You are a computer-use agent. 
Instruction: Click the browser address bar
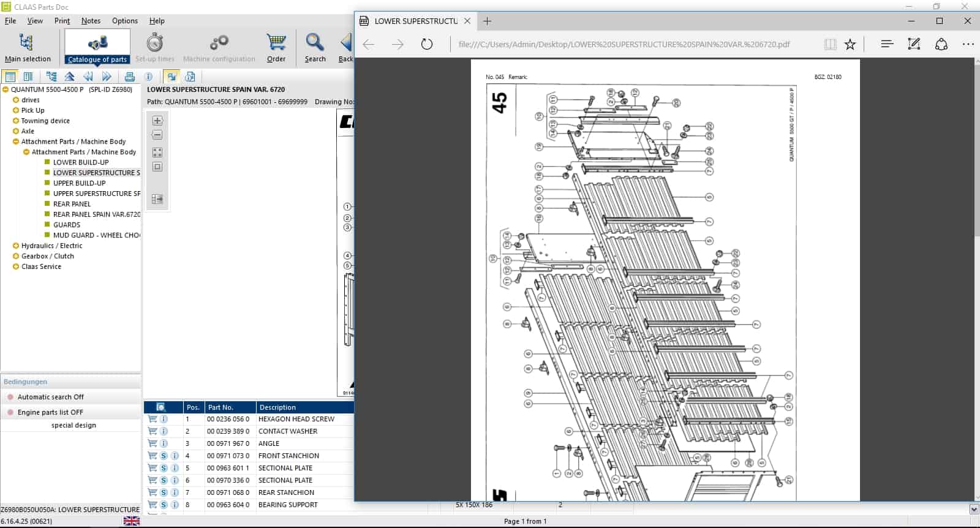[624, 44]
